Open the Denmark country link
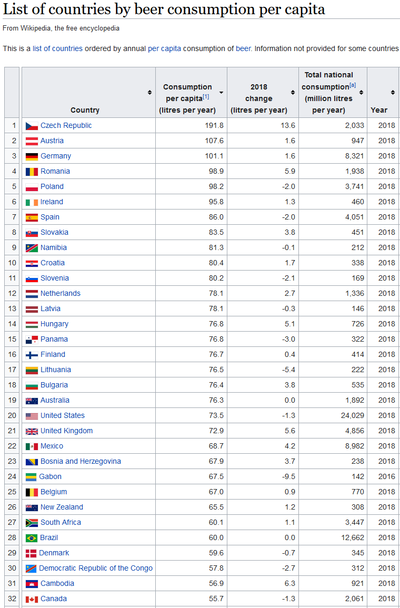400x608 pixels. (x=54, y=553)
